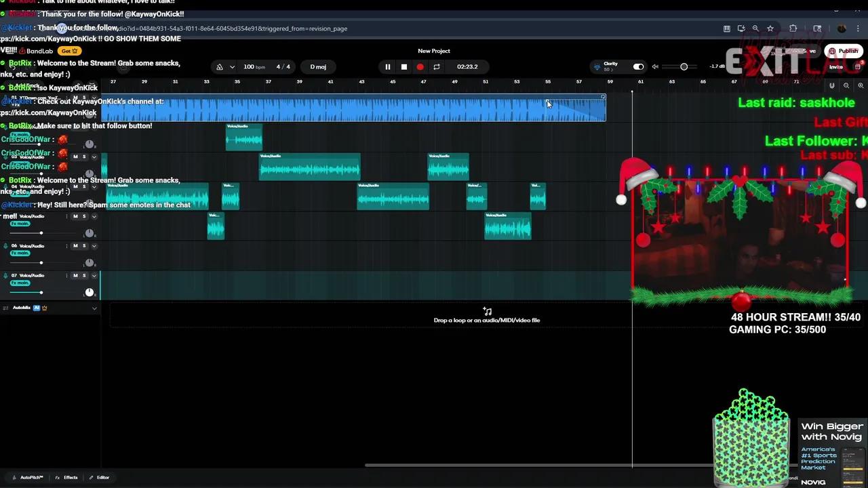This screenshot has height=488, width=868.
Task: Zoom in the timeline
Action: coord(861,85)
